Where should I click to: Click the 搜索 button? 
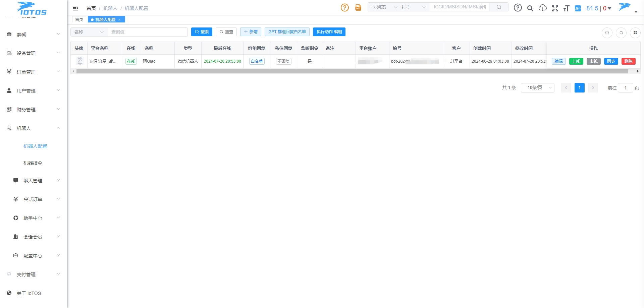(202, 32)
